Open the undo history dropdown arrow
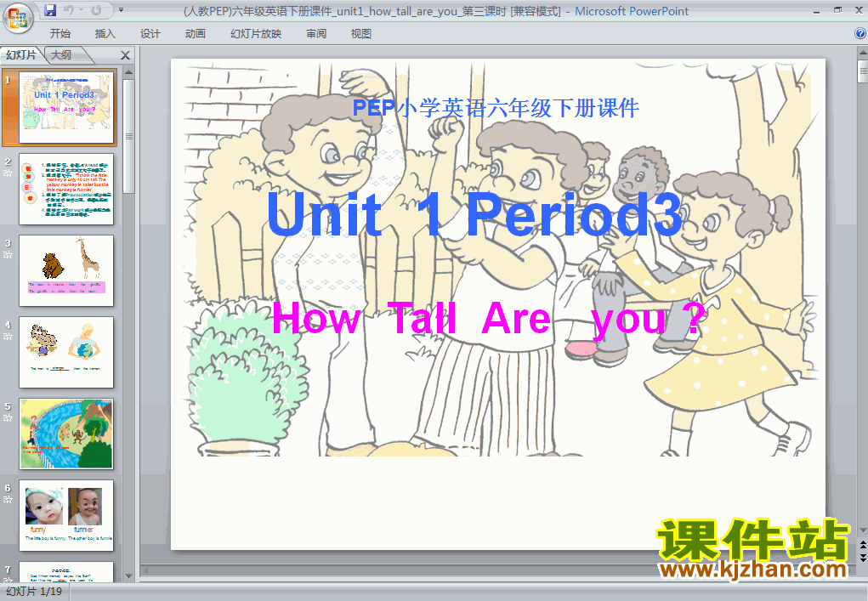Screen dimensions: 868x601 coord(81,10)
